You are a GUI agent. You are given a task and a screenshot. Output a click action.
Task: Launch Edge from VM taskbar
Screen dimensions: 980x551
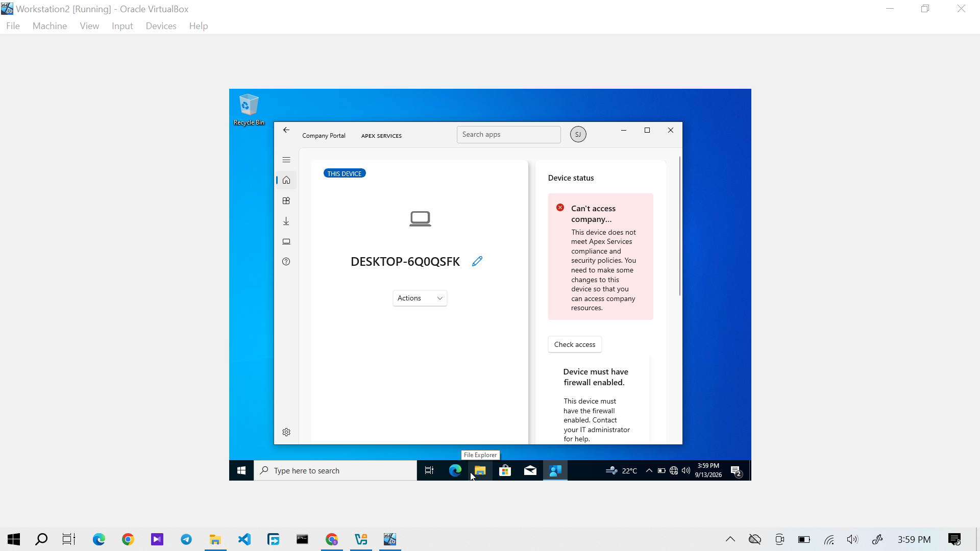coord(455,470)
